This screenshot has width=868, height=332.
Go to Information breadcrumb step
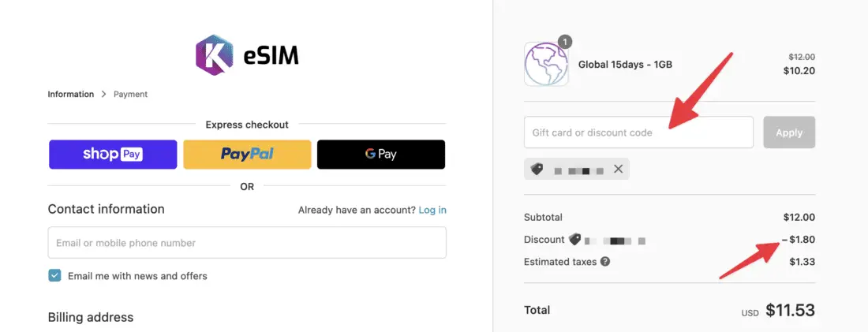click(70, 95)
